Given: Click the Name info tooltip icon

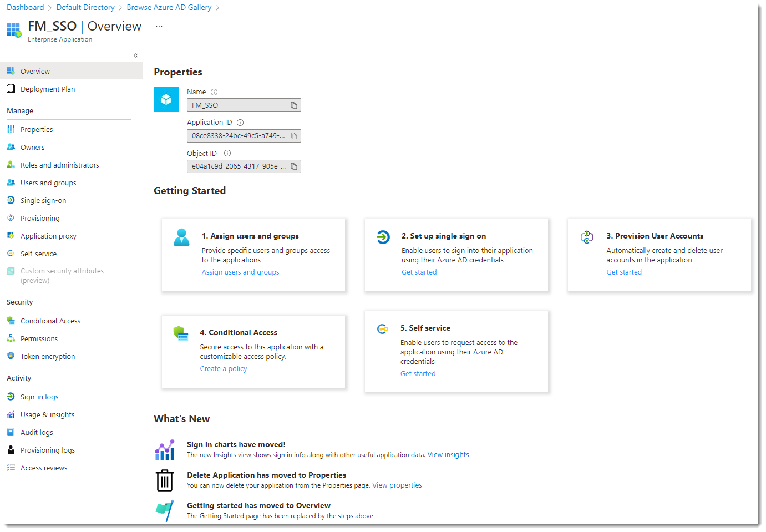Looking at the screenshot, I should click(x=214, y=92).
